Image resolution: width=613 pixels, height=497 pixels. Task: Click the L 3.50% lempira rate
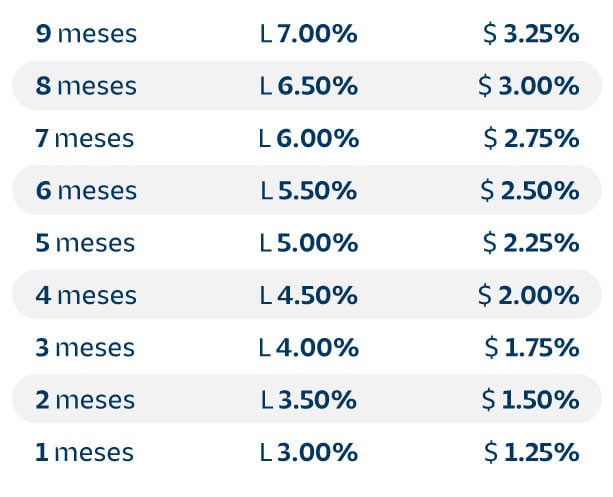[x=308, y=400]
